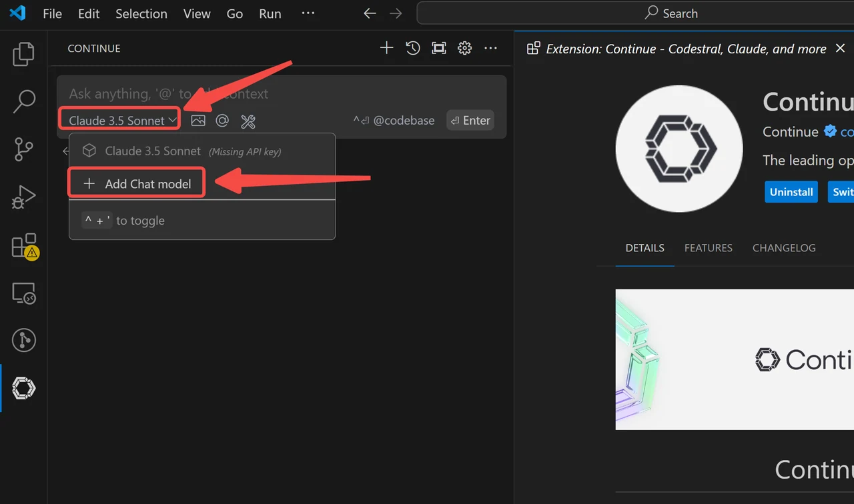The height and width of the screenshot is (504, 854).
Task: Open the Explorer view in activity bar
Action: click(23, 55)
